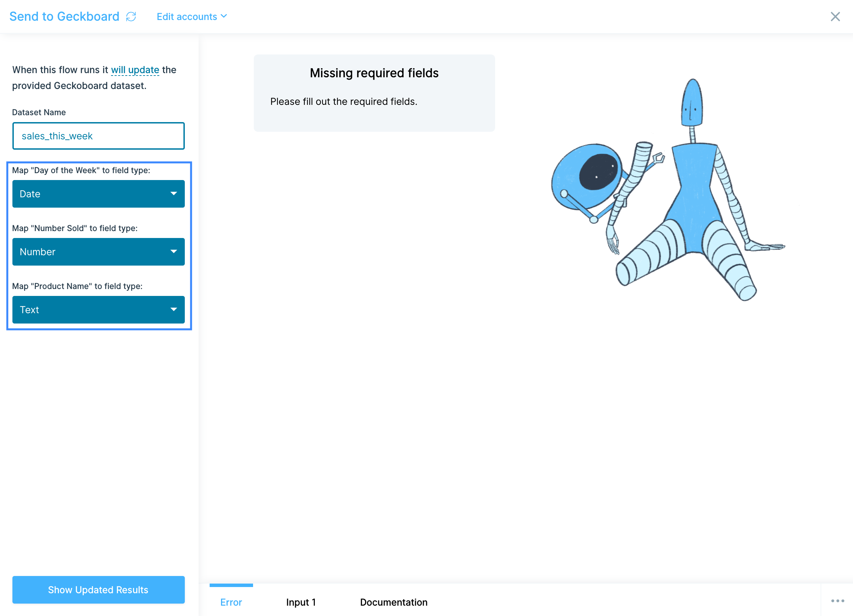This screenshot has height=616, width=853.
Task: Click the 'Missing required fields' heading
Action: point(374,73)
